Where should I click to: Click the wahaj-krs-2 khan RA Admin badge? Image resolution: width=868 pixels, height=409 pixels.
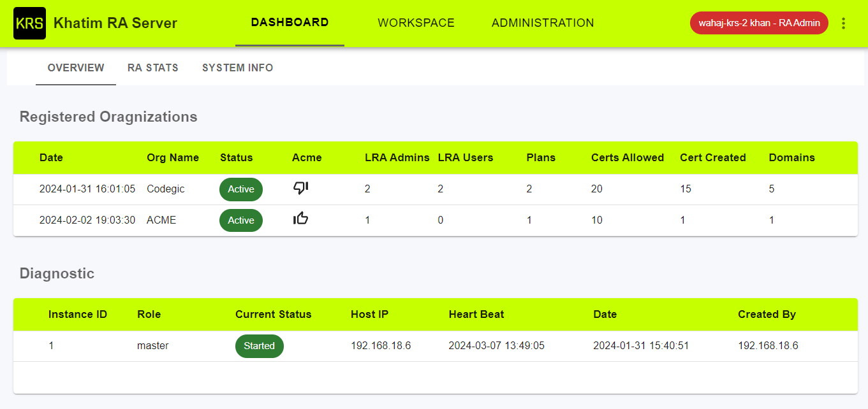(759, 23)
